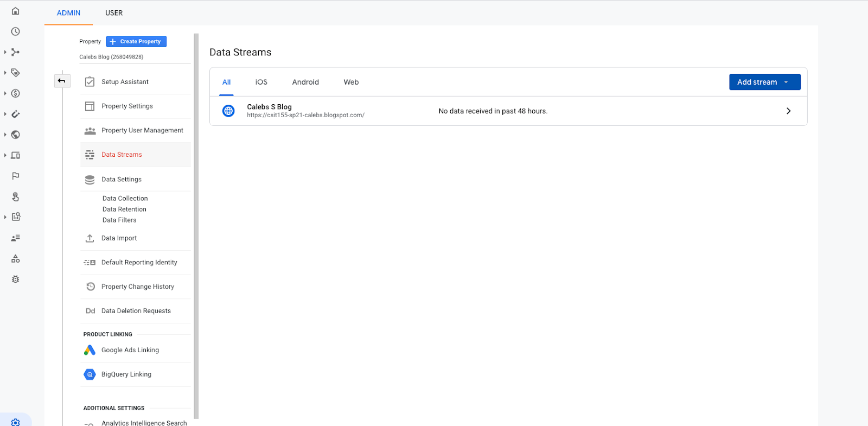
Task: Click the Calebs S Blog stream name
Action: (269, 107)
